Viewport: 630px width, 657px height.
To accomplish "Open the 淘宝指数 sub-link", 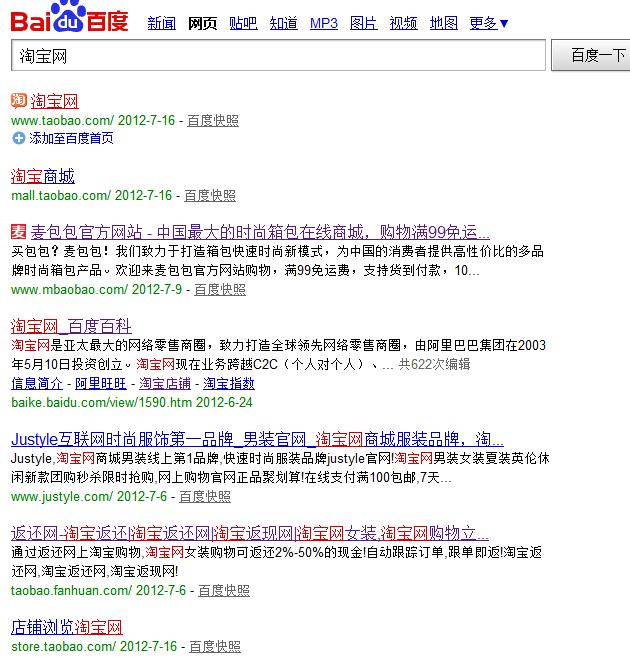I will click(229, 383).
